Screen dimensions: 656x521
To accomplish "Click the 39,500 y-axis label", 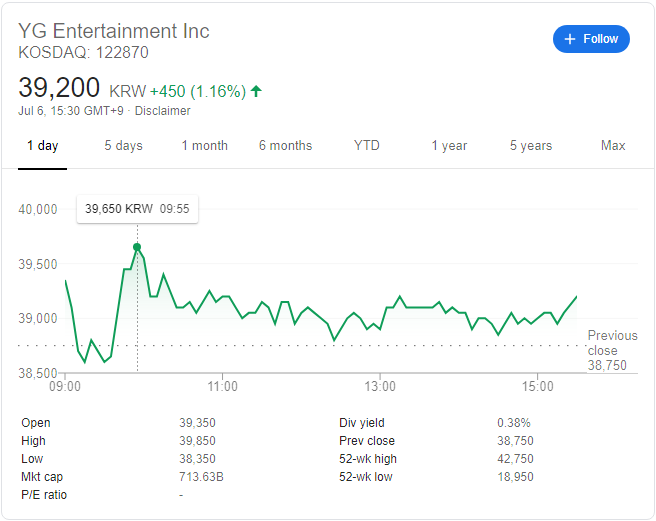I will 38,264.
